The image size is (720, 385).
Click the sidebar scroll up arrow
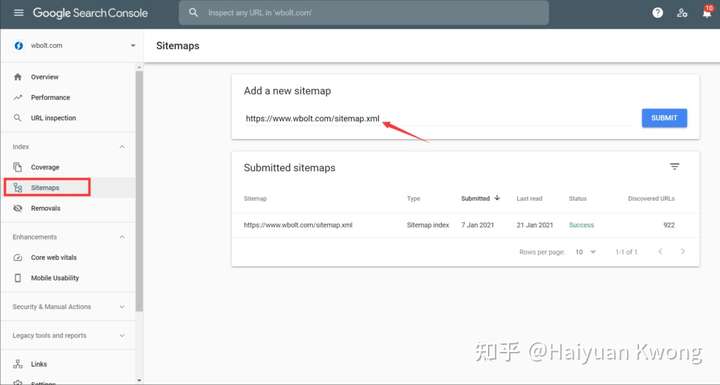point(139,67)
